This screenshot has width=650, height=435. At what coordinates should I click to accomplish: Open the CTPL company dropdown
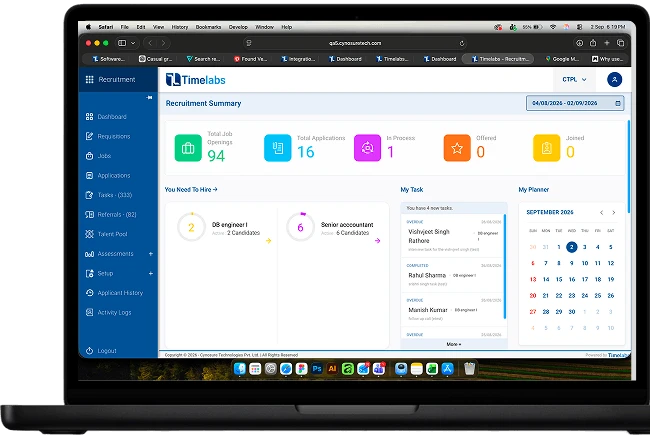[x=574, y=80]
